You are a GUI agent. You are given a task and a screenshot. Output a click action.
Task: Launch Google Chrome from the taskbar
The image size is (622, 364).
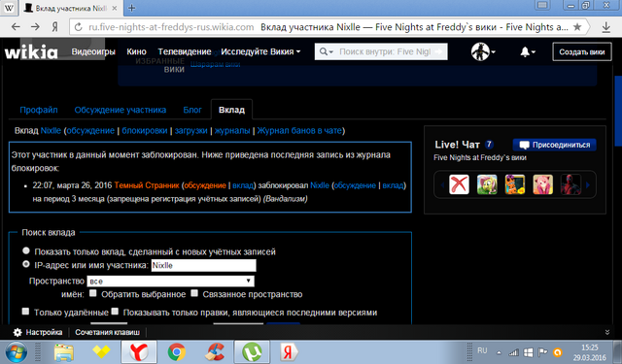(177, 351)
